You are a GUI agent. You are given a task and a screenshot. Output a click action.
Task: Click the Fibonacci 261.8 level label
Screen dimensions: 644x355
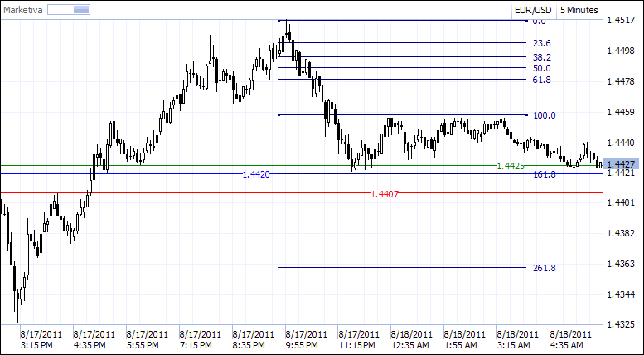pos(545,268)
